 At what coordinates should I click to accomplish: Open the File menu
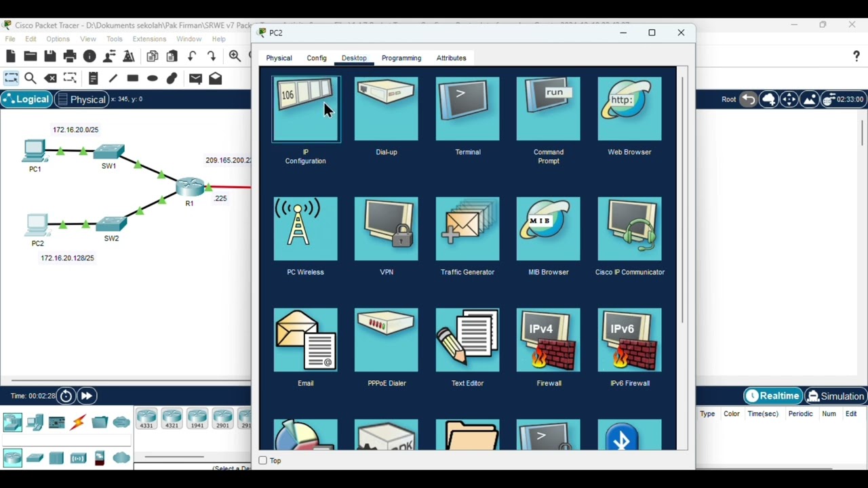click(x=10, y=39)
